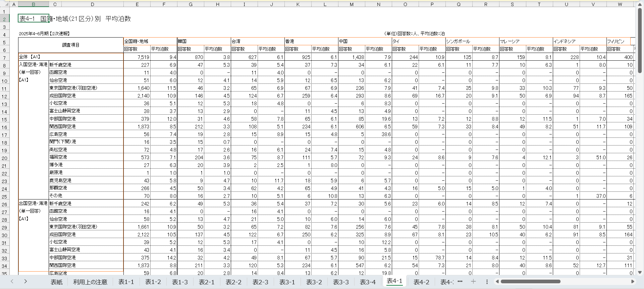This screenshot has width=644, height=289.
Task: Click the Select All corner triangle
Action: pos(6,4)
